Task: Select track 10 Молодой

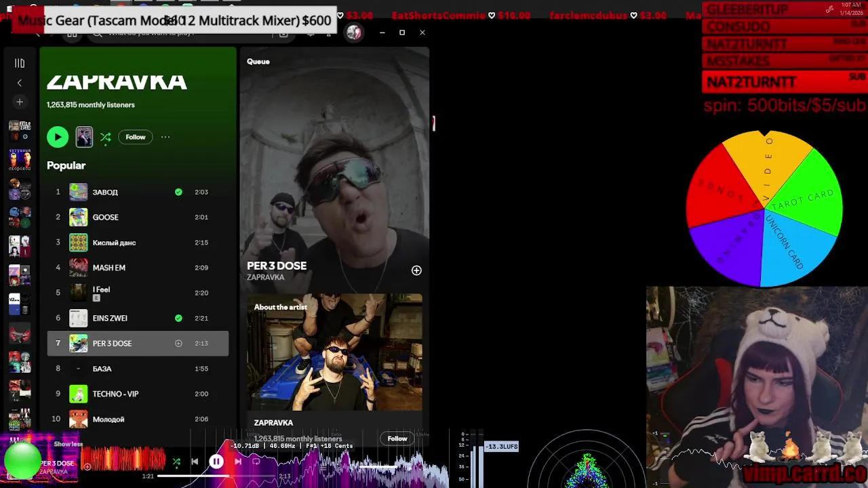Action: (138, 419)
